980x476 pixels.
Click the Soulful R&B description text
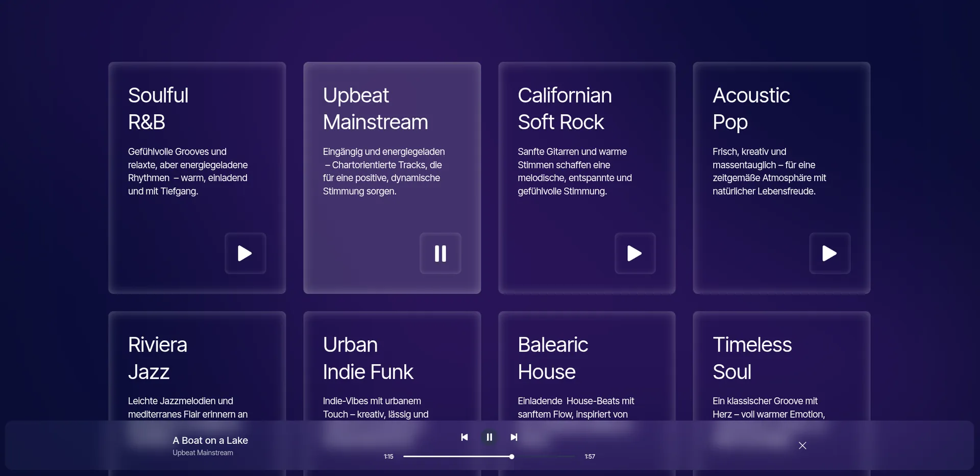(x=188, y=171)
